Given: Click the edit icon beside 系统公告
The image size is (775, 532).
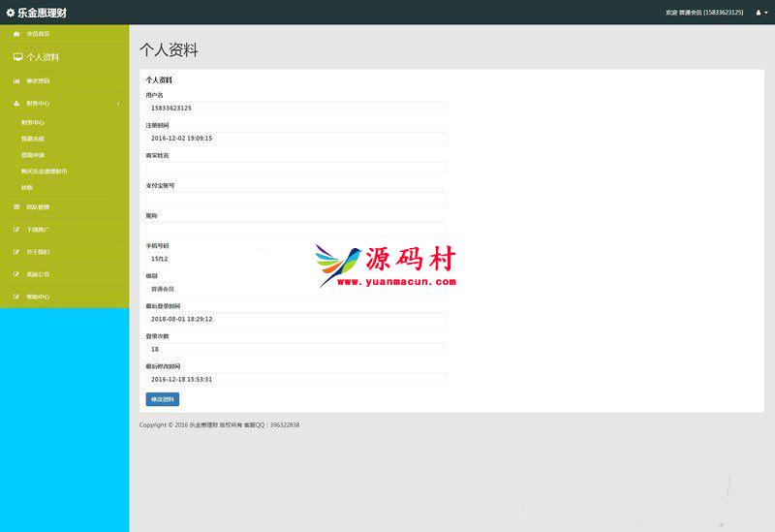Looking at the screenshot, I should point(16,274).
